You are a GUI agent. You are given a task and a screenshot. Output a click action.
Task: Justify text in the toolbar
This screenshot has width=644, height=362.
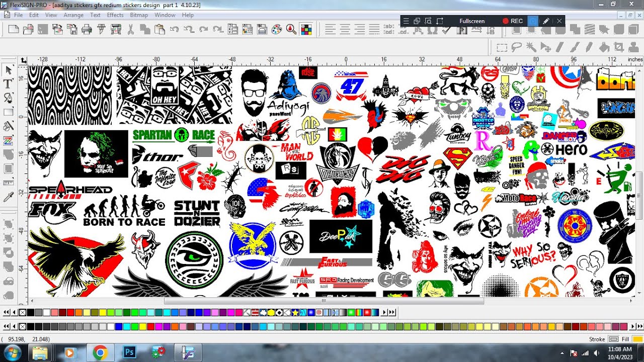374,29
